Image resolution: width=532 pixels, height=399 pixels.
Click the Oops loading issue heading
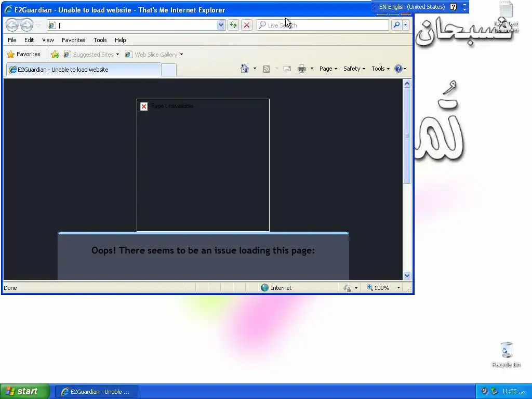pyautogui.click(x=203, y=250)
